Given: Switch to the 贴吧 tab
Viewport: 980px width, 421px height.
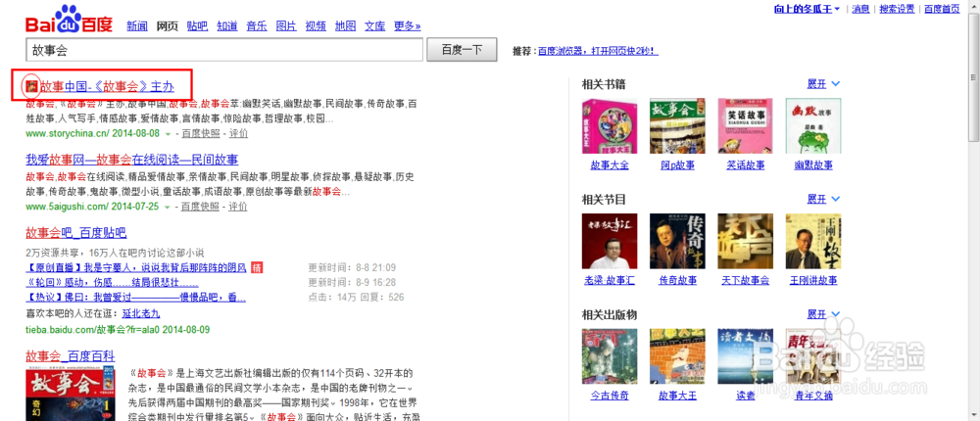Looking at the screenshot, I should (x=197, y=26).
